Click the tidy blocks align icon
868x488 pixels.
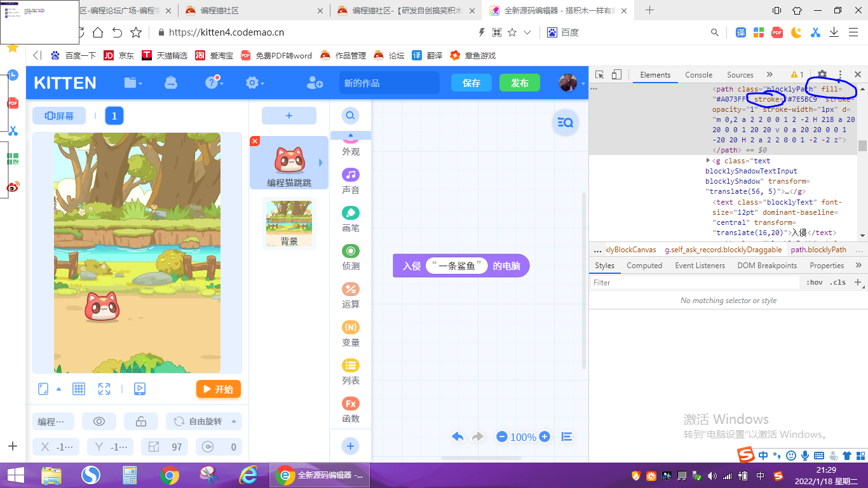point(567,437)
